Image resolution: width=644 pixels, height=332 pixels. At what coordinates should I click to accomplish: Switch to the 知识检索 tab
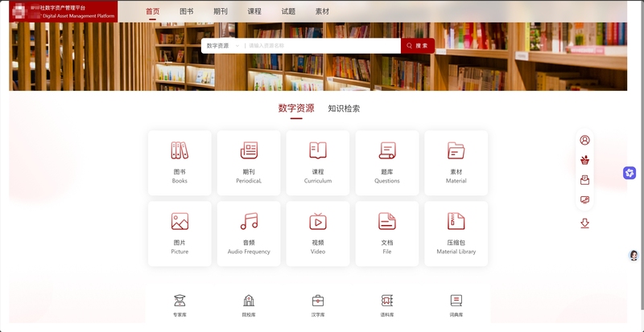[344, 109]
